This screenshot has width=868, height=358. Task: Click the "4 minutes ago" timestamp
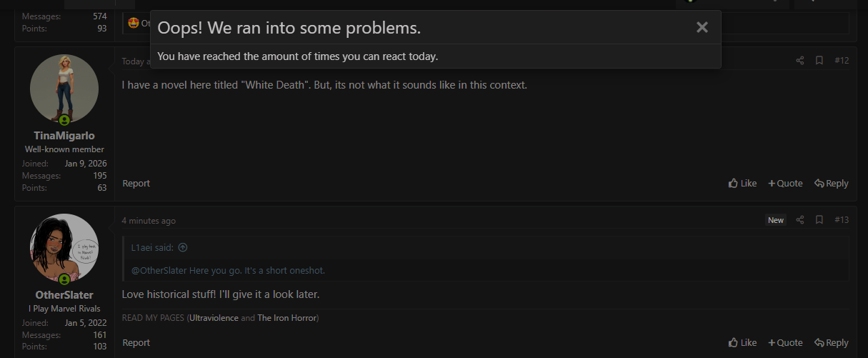click(x=149, y=221)
